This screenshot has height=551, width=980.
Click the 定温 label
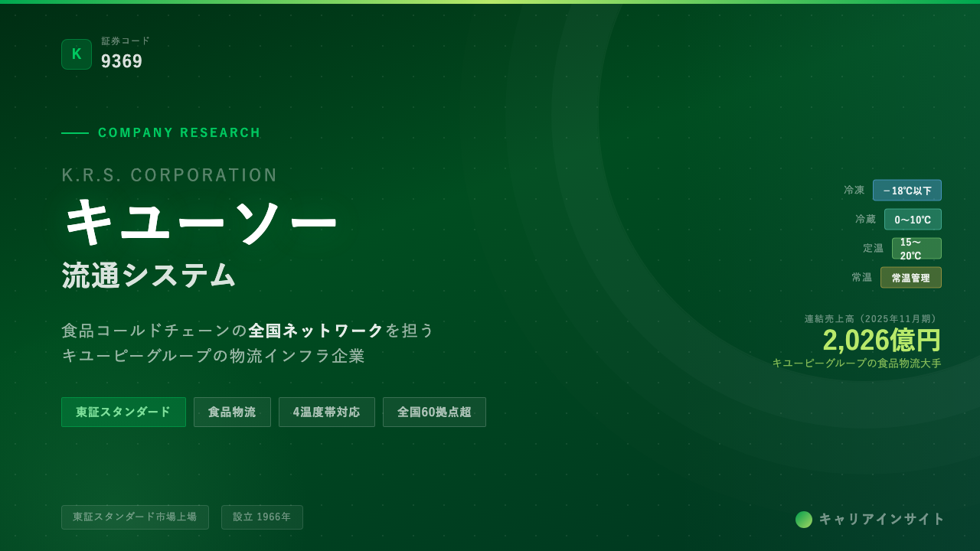(874, 248)
